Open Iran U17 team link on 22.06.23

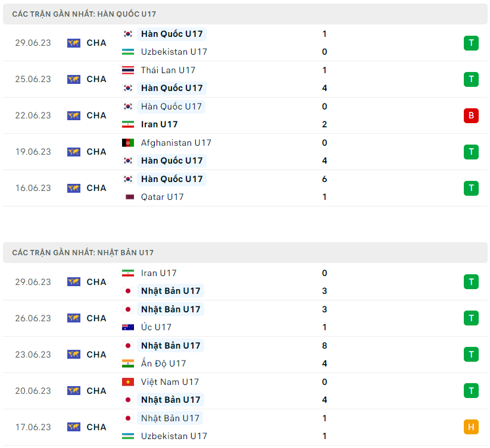[159, 124]
